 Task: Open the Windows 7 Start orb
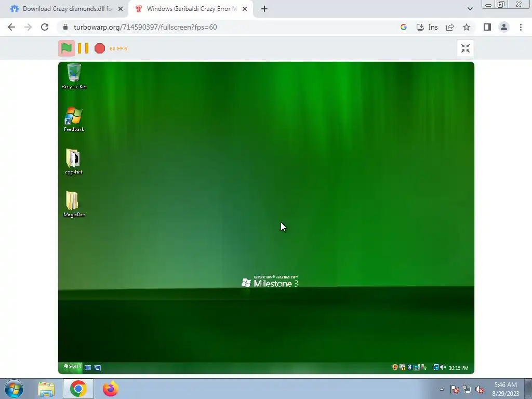[14, 389]
